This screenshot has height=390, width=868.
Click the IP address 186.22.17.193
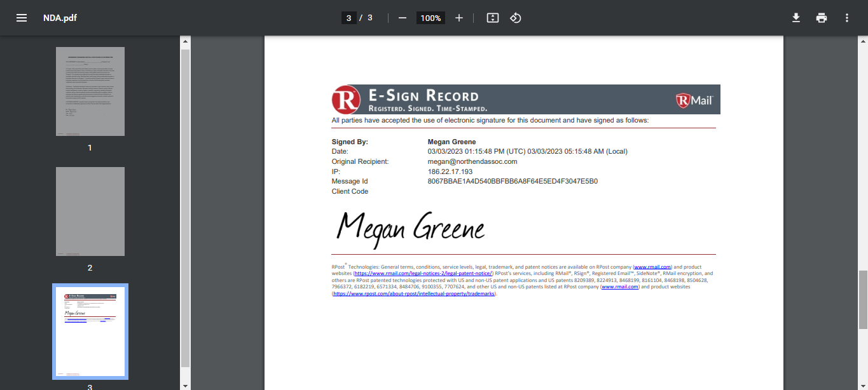click(x=450, y=171)
